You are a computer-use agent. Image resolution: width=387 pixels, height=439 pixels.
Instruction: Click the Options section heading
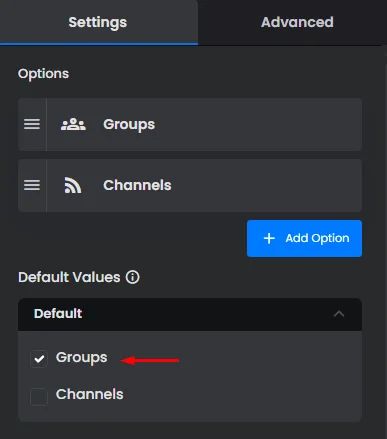[x=43, y=74]
